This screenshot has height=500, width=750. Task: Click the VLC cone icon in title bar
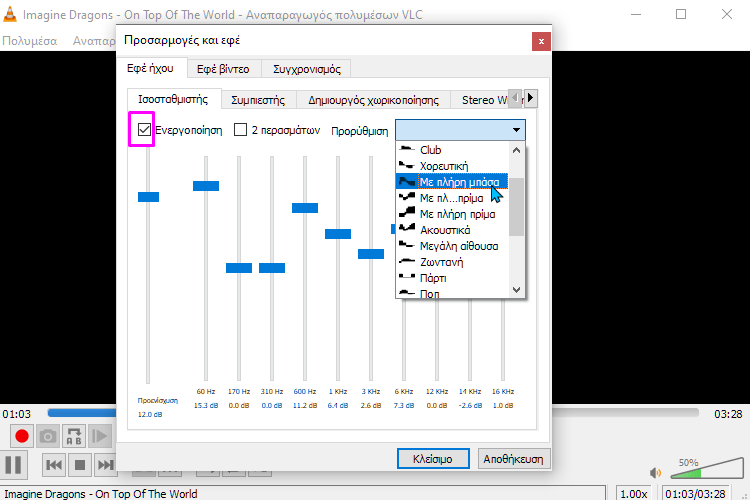10,14
